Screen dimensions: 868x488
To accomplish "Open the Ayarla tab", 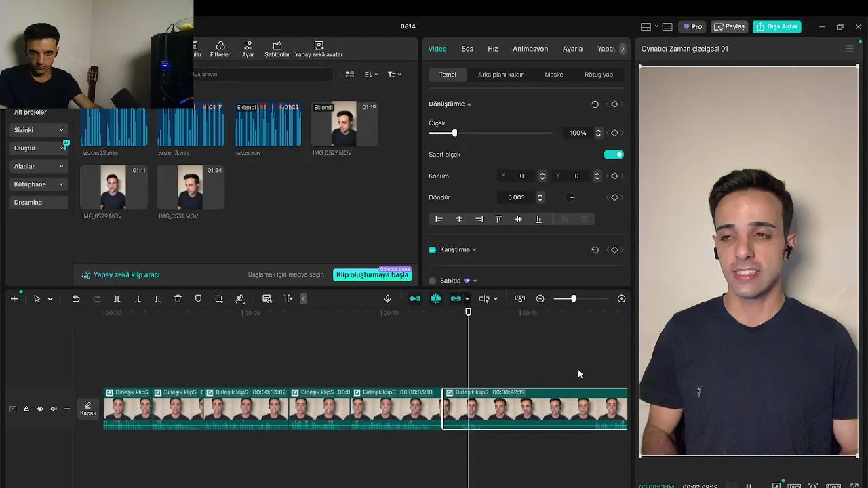I will pyautogui.click(x=572, y=49).
